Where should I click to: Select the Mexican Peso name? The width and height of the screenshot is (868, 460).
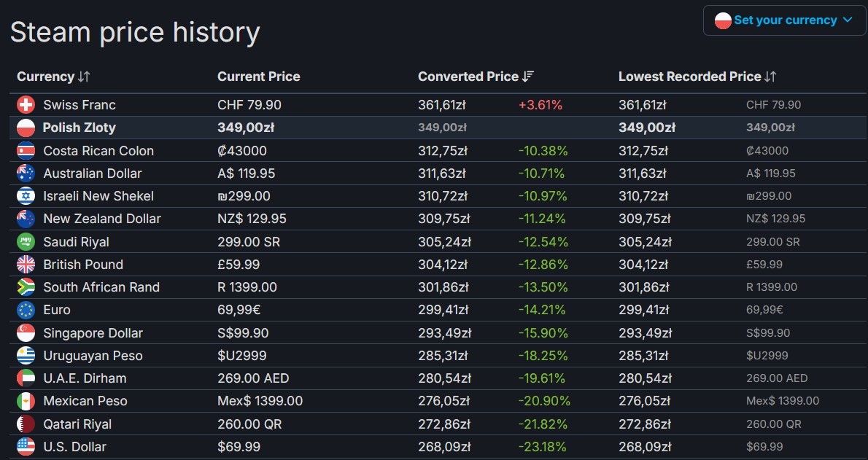(x=85, y=401)
